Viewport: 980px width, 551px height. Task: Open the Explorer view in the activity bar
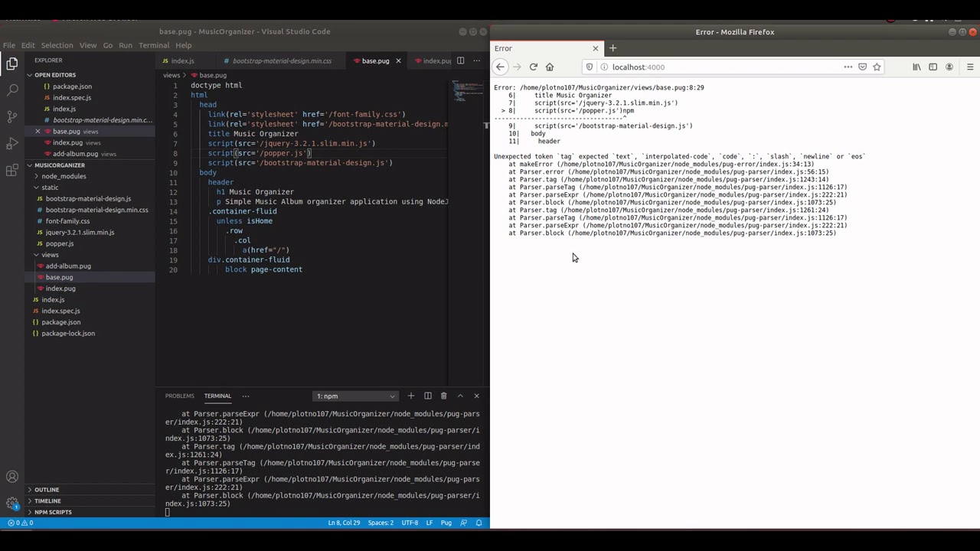12,64
